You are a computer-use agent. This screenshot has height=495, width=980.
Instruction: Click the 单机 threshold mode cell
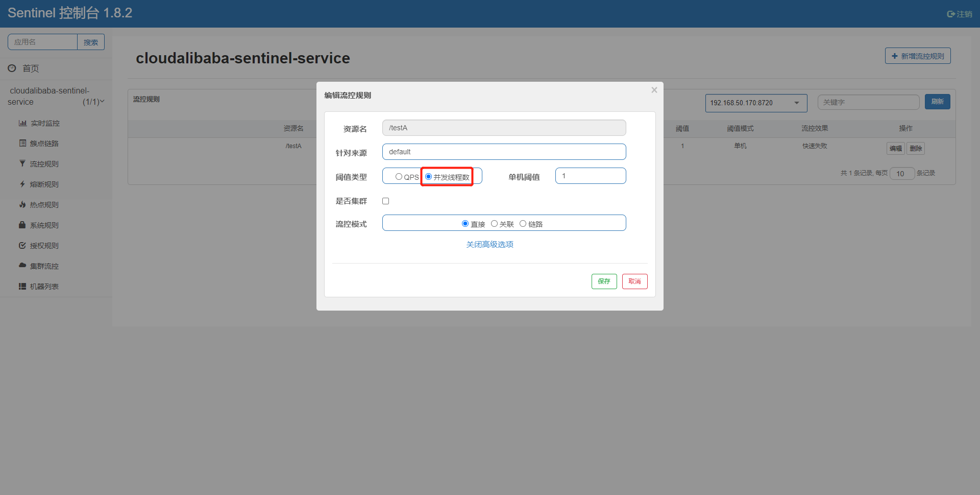click(740, 146)
